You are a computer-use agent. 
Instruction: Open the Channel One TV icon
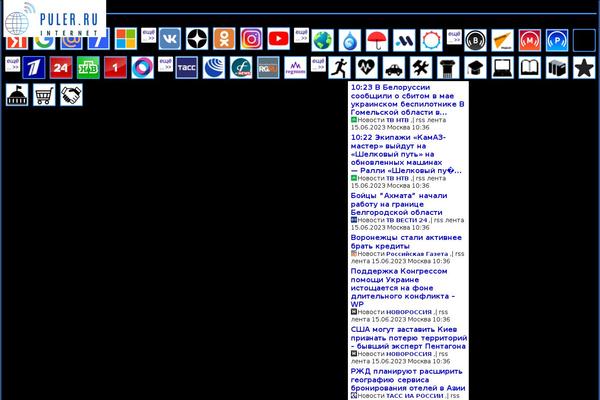click(34, 68)
